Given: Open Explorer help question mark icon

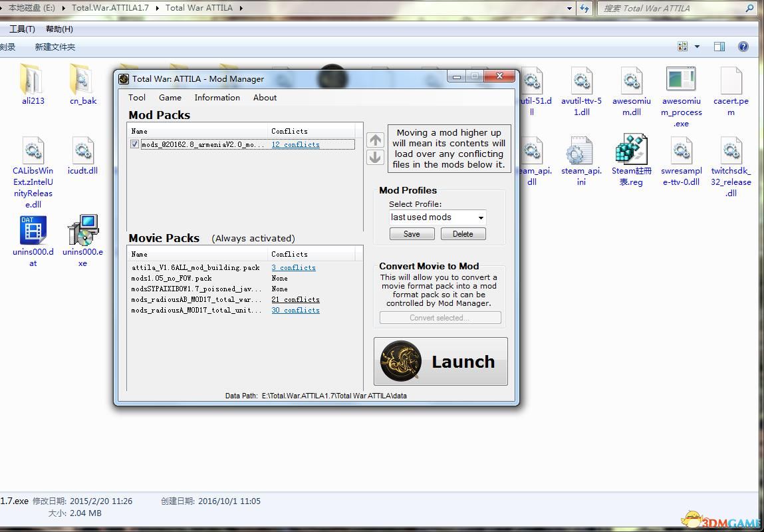Looking at the screenshot, I should (x=743, y=47).
